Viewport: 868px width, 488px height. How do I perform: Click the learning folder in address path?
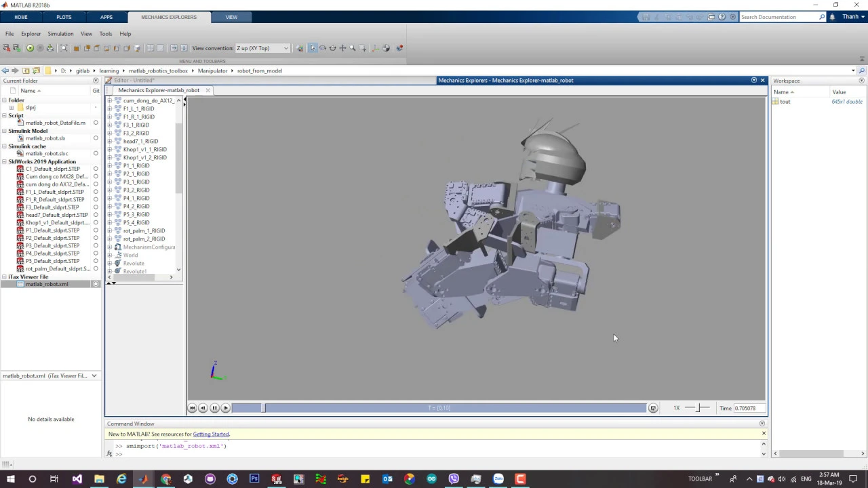(x=108, y=70)
